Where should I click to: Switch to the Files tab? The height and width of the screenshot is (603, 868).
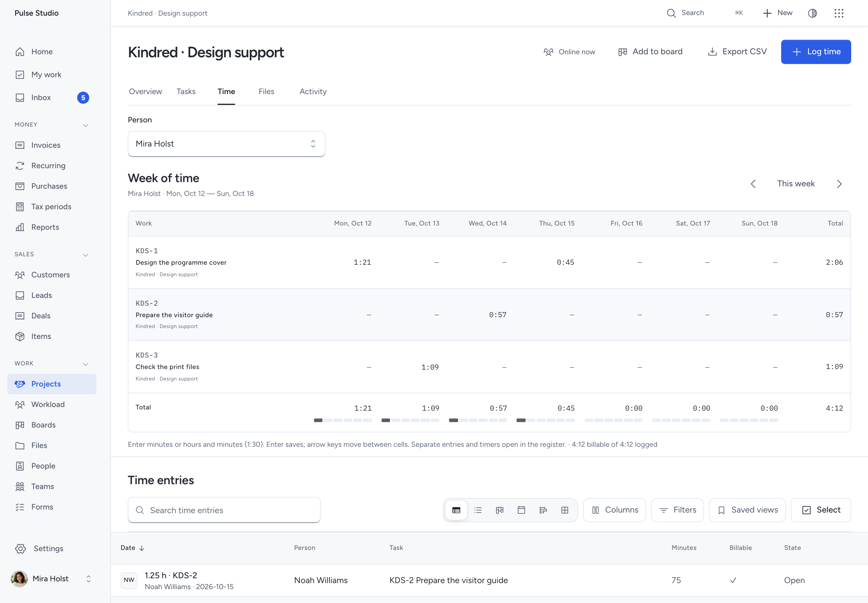pyautogui.click(x=266, y=91)
